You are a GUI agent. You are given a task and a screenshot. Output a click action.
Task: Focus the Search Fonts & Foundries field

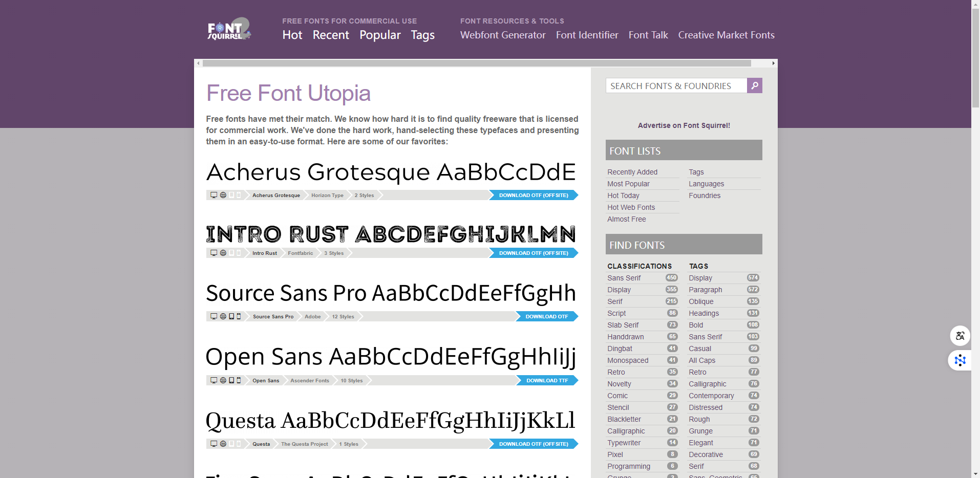tap(676, 85)
